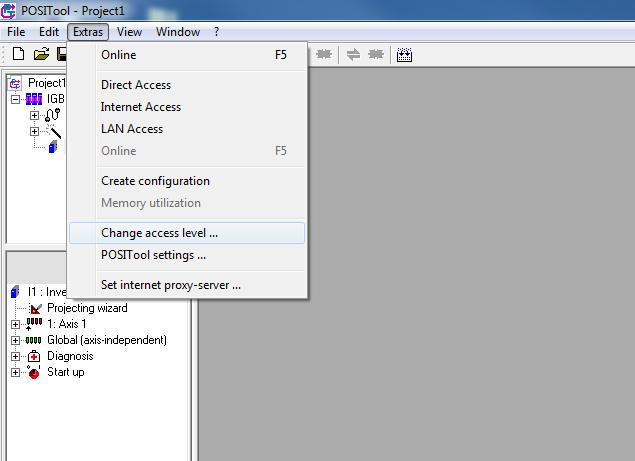Viewport: 635px width, 461px height.
Task: Open the File menu
Action: (16, 32)
